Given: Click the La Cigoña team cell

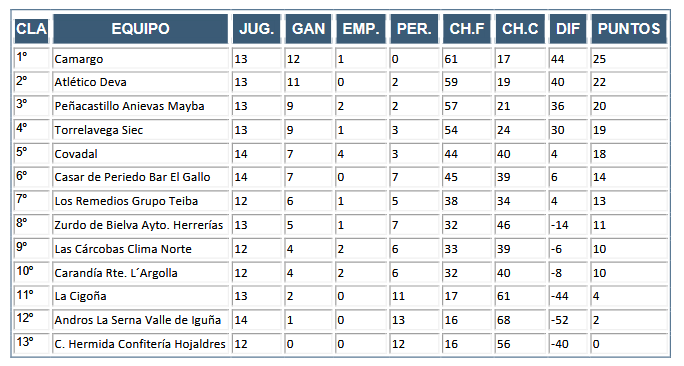Looking at the screenshot, I should coord(140,296).
